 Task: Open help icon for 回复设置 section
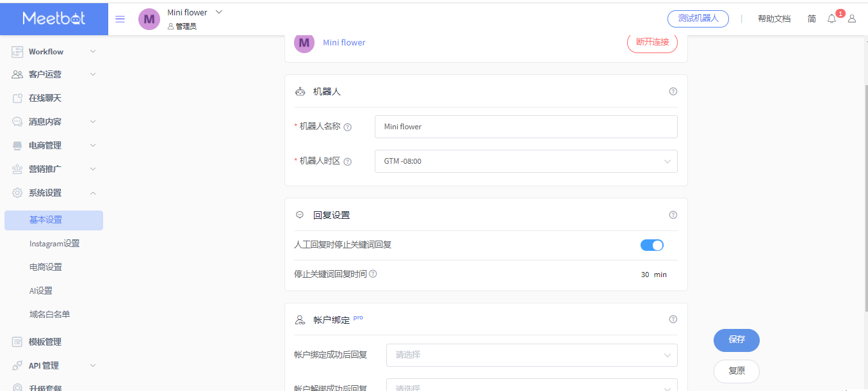[673, 215]
